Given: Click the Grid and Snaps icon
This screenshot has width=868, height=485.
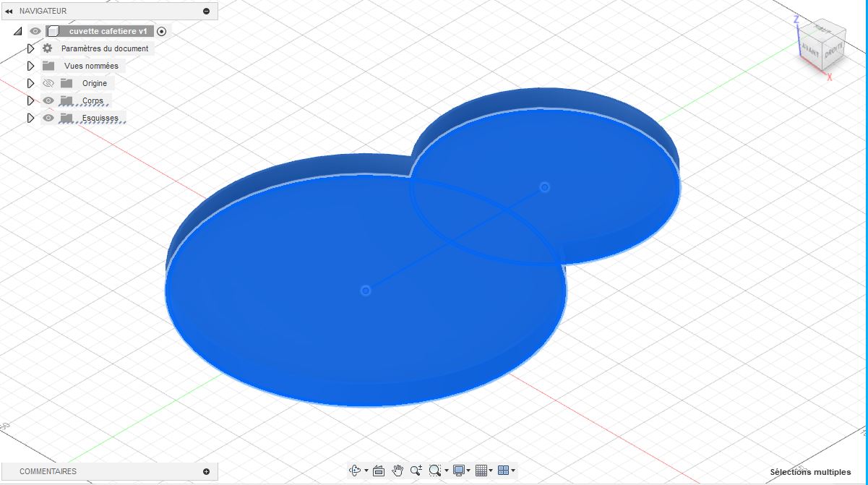Looking at the screenshot, I should 481,471.
